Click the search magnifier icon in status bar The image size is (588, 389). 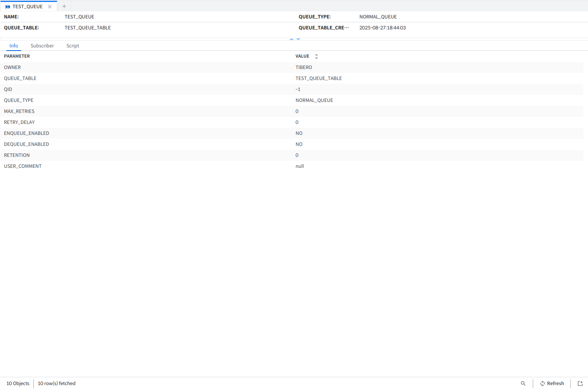pos(523,384)
